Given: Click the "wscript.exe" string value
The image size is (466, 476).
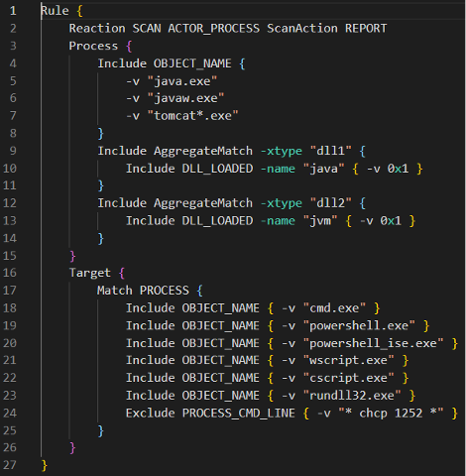Looking at the screenshot, I should pos(349,360).
